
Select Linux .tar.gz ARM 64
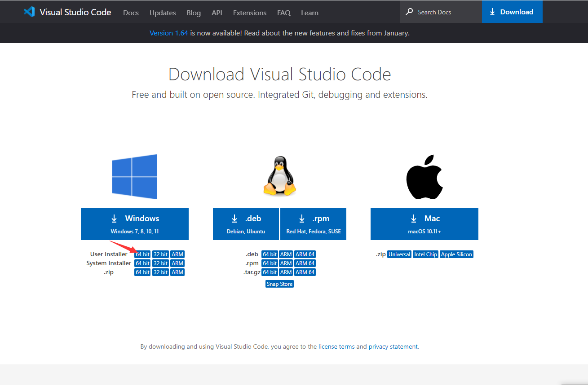click(305, 272)
